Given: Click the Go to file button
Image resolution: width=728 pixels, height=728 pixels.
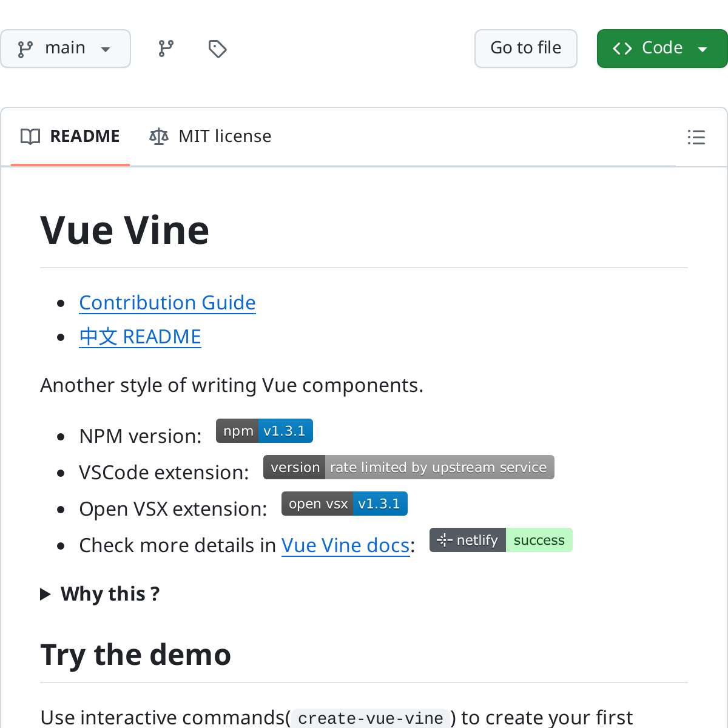Looking at the screenshot, I should tap(525, 48).
